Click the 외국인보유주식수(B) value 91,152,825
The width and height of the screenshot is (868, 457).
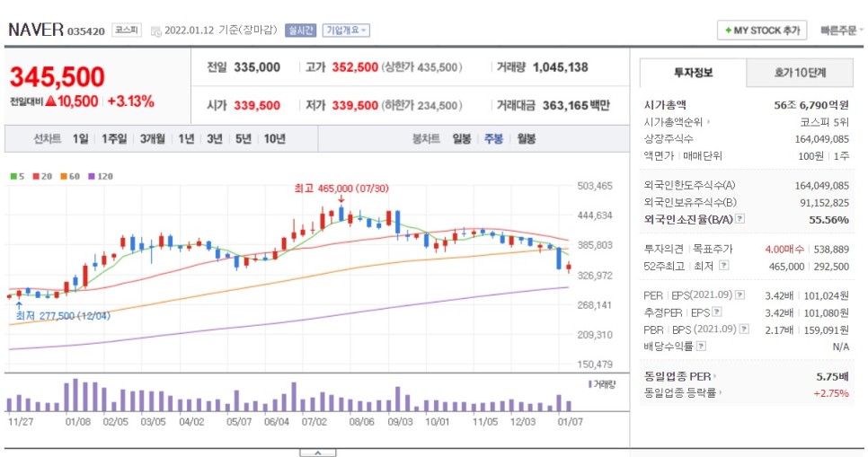click(x=824, y=203)
